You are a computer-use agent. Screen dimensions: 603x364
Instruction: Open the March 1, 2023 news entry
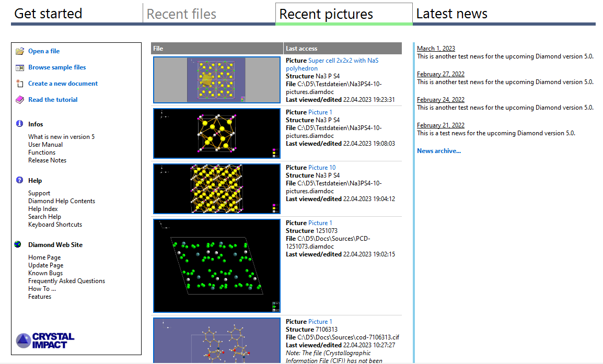[x=436, y=48]
